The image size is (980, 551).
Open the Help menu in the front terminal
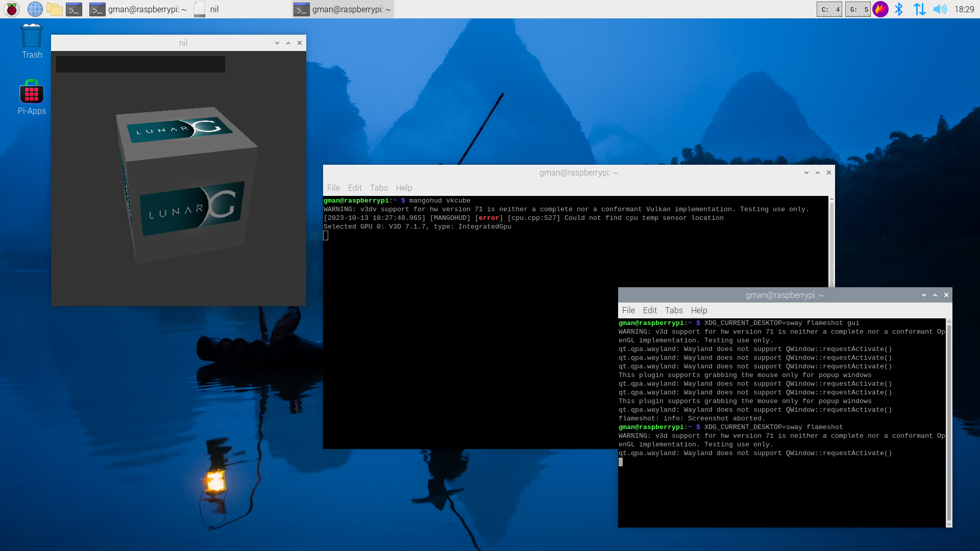click(x=699, y=310)
